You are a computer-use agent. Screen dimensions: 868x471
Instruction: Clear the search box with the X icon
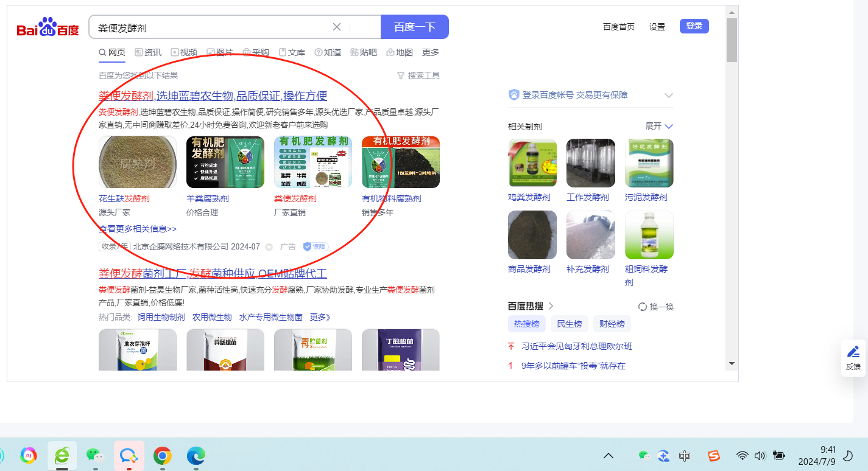pos(337,27)
